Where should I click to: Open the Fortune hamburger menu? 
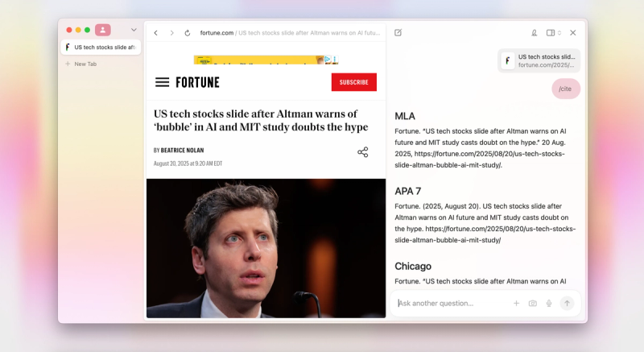coord(163,82)
